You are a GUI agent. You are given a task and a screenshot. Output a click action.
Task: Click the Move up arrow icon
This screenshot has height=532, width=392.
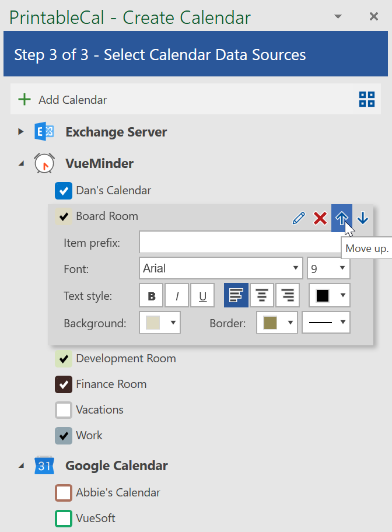tap(342, 218)
